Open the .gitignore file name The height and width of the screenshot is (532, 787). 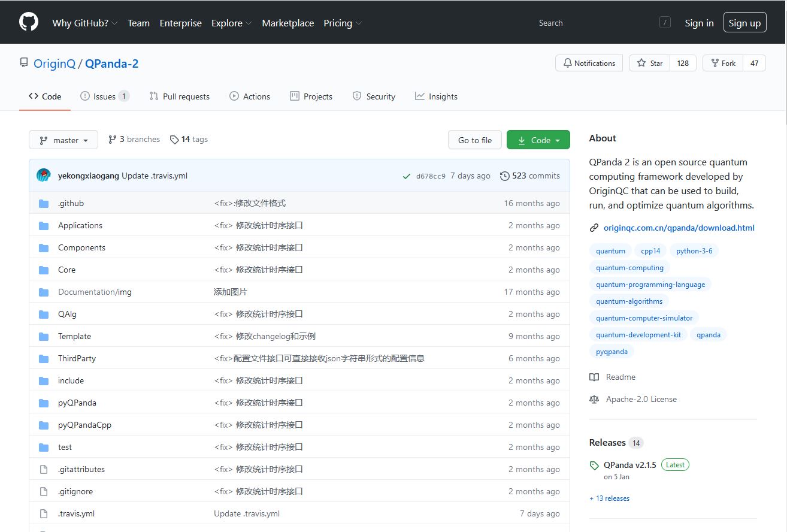75,492
